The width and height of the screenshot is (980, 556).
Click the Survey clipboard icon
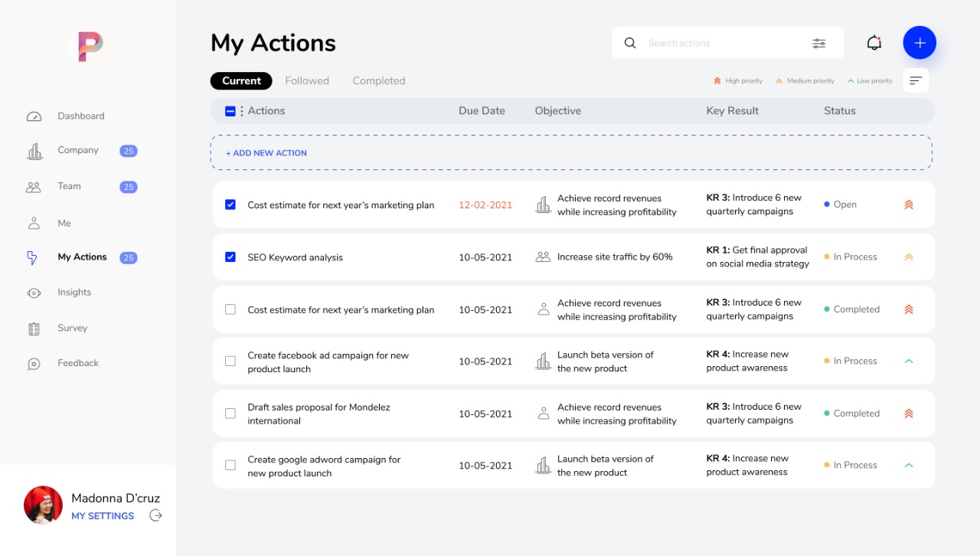[34, 329]
